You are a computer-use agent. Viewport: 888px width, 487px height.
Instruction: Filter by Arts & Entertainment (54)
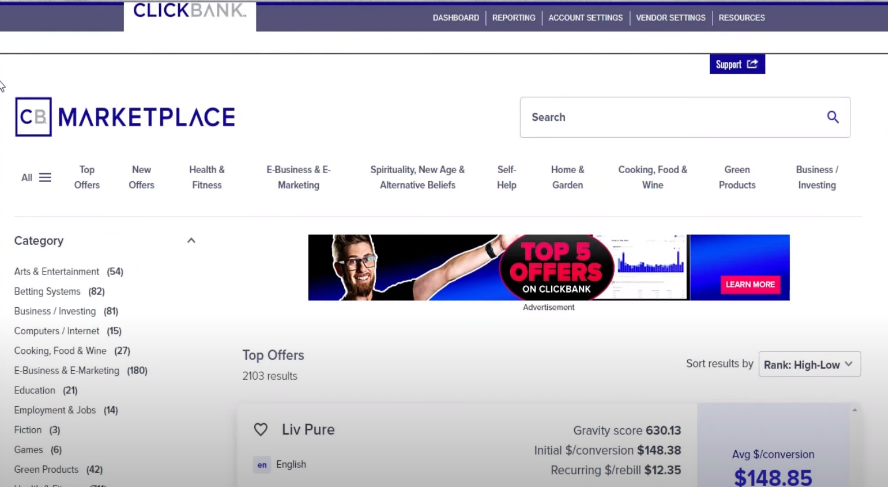point(69,272)
